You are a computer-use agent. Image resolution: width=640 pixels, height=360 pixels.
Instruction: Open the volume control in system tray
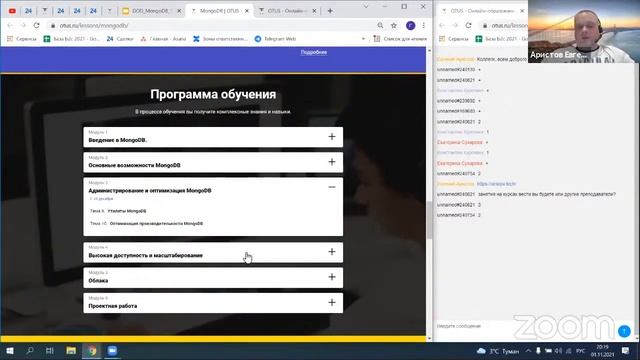[x=558, y=351]
